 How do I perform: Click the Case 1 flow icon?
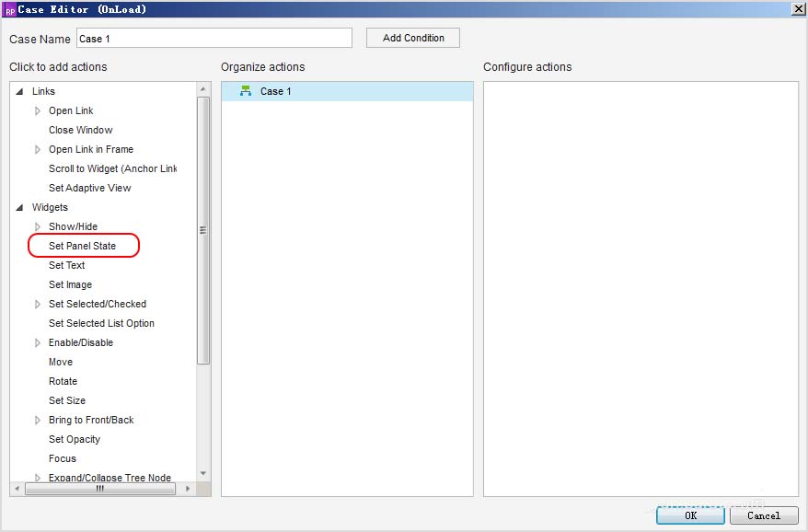click(246, 91)
